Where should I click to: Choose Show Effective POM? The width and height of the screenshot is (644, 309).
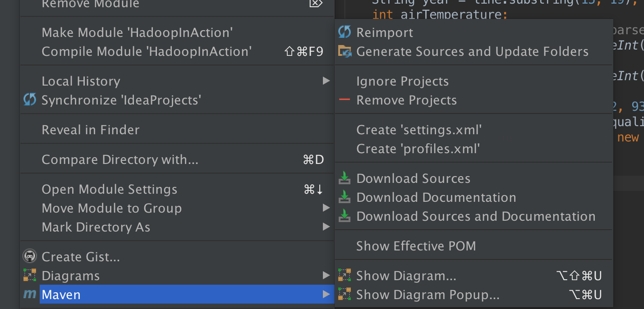click(x=416, y=246)
